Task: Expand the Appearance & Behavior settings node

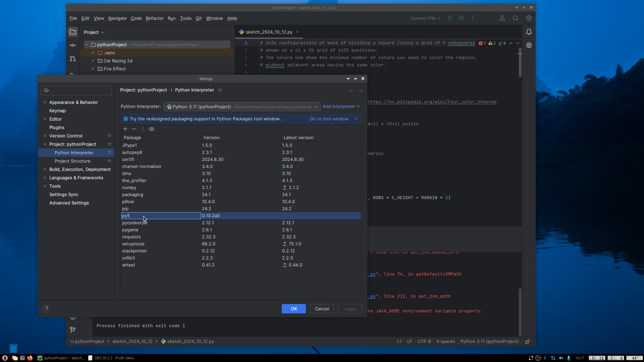Action: click(45, 102)
